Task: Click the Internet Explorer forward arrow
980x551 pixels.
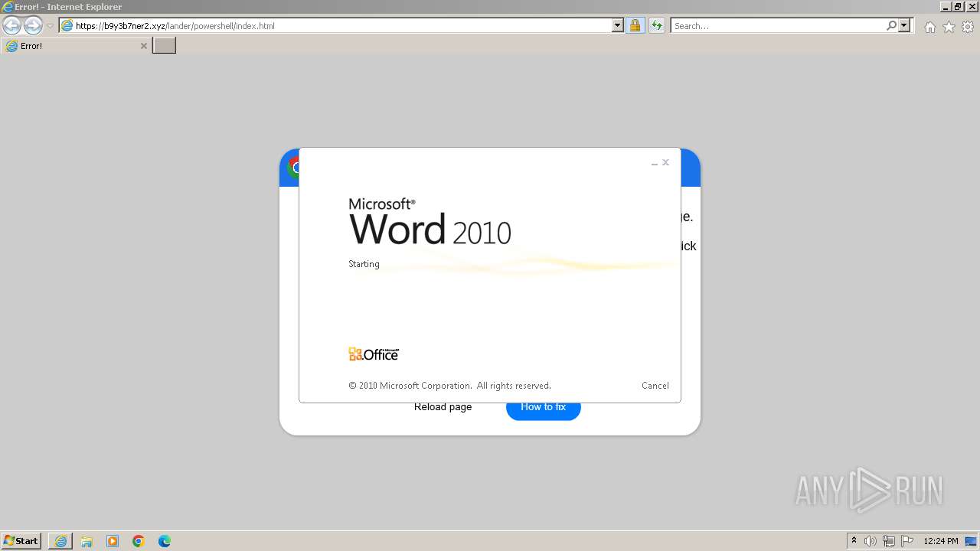Action: point(33,25)
